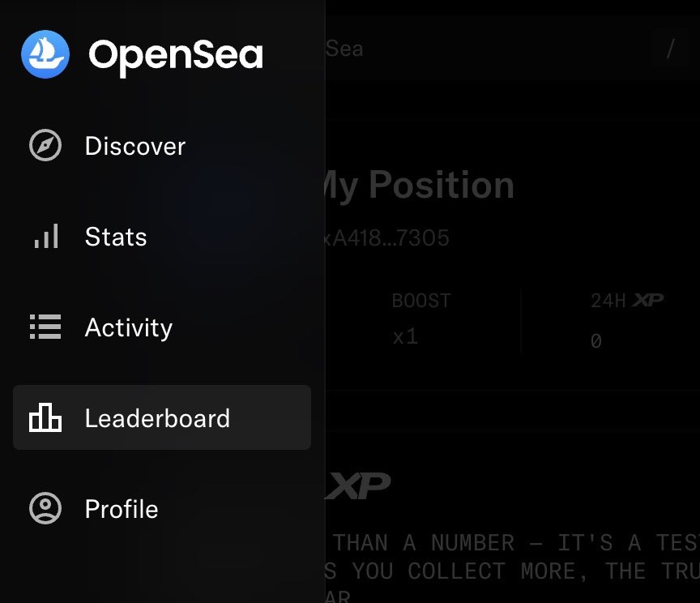Click the Profile avatar icon

pyautogui.click(x=45, y=508)
